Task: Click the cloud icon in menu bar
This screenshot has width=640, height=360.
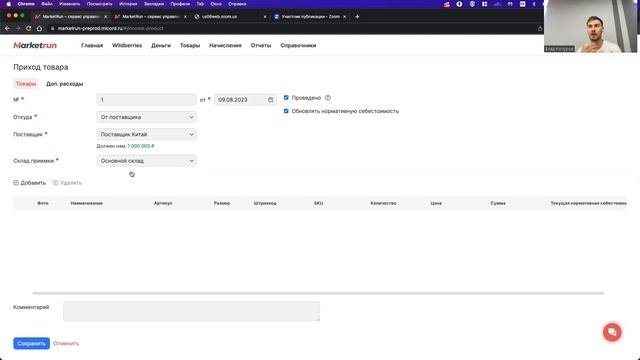Action: [498, 4]
